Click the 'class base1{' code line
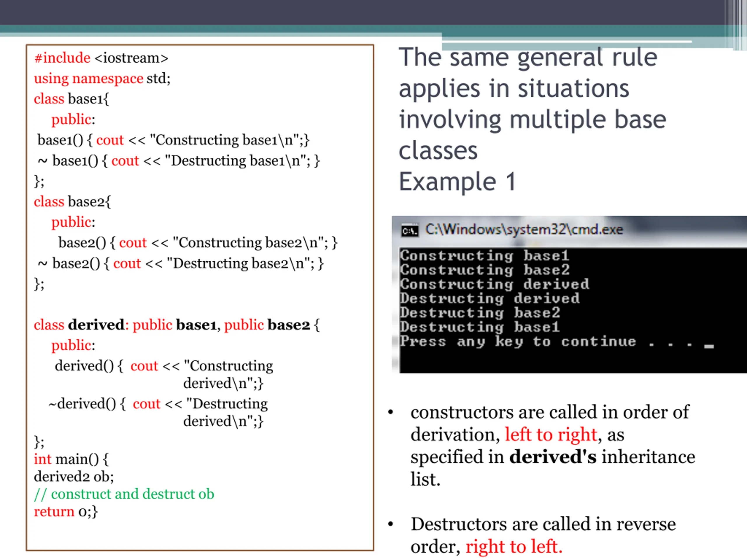Screen dimensions: 747x560 pos(71,99)
